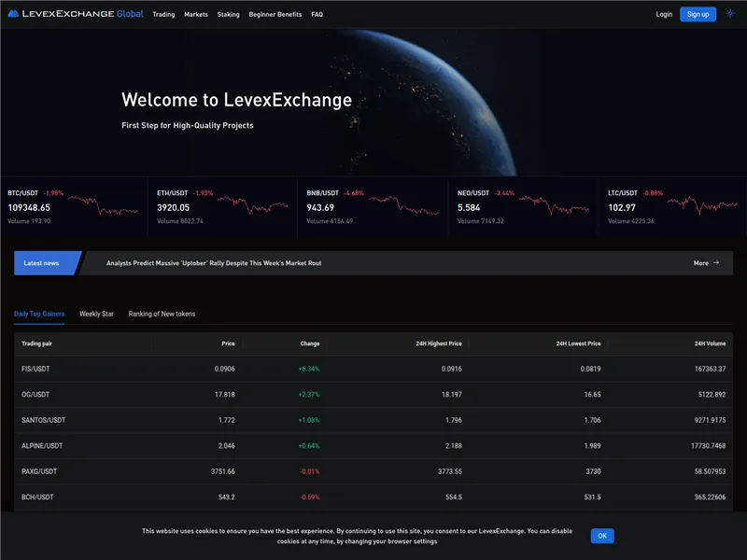
Task: Click the Login button
Action: [x=663, y=14]
